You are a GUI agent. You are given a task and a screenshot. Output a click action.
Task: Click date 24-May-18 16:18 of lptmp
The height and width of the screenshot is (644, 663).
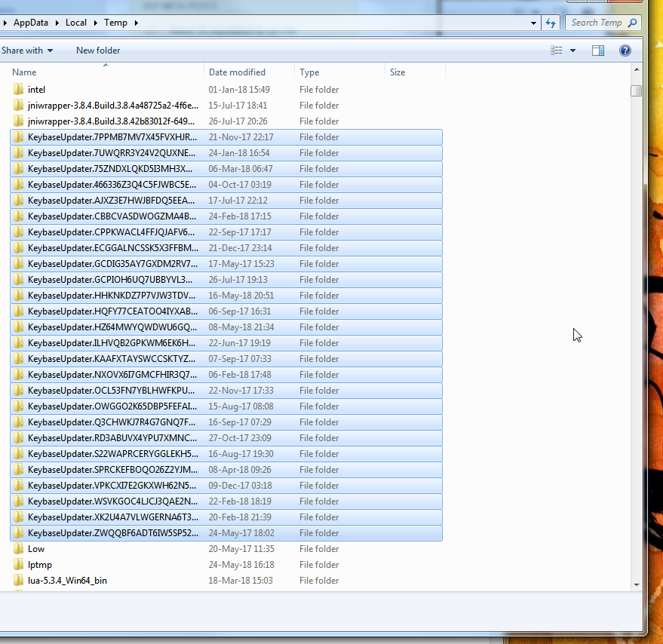click(241, 565)
